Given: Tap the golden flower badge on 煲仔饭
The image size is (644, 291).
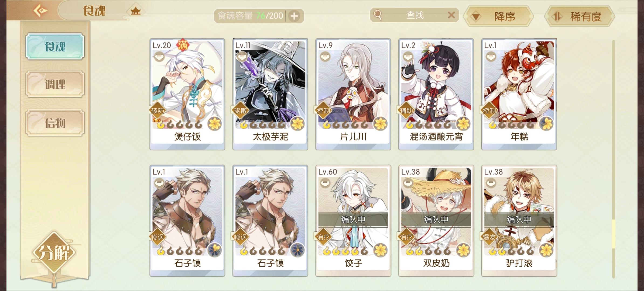Looking at the screenshot, I should click(215, 124).
